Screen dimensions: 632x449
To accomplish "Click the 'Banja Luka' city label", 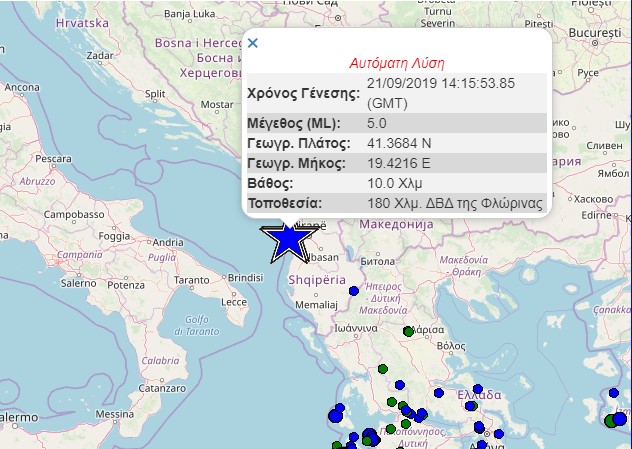I will pyautogui.click(x=189, y=14).
